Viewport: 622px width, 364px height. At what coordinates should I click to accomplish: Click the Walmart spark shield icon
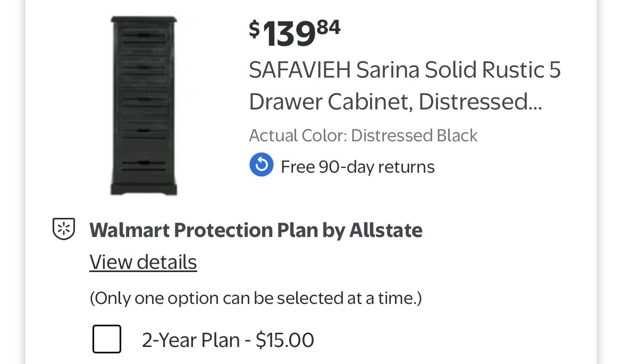click(x=64, y=230)
